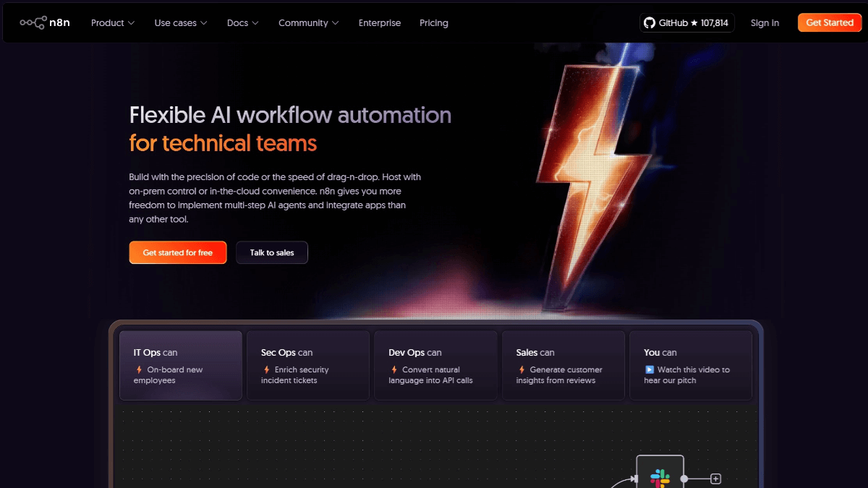Click the n8n logo in the header
The image size is (868, 488).
click(43, 22)
